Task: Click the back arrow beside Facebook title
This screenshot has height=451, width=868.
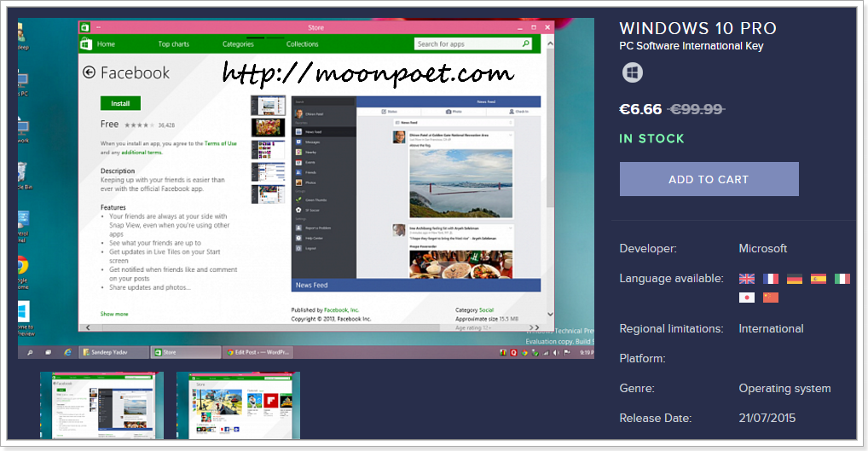Action: [x=89, y=73]
